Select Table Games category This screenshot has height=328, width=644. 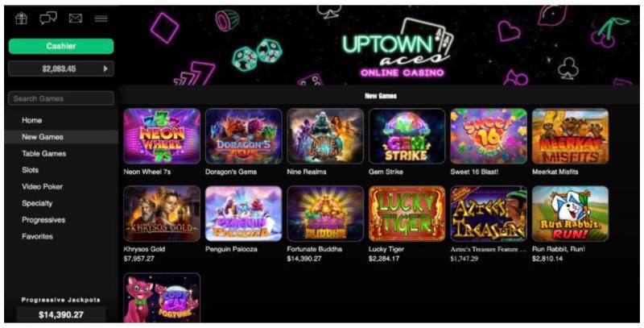(x=44, y=153)
